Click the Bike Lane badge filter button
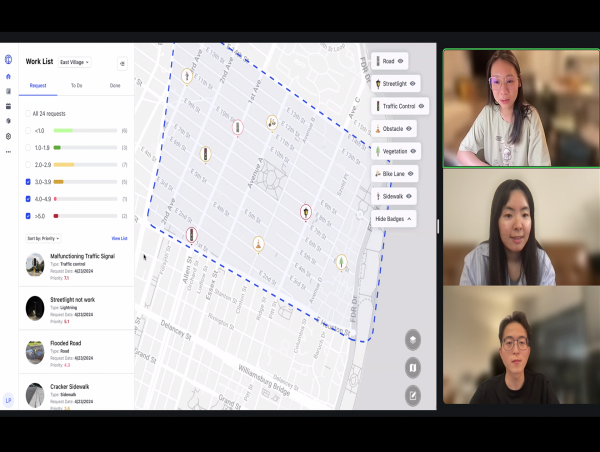The image size is (600, 452). pos(395,174)
